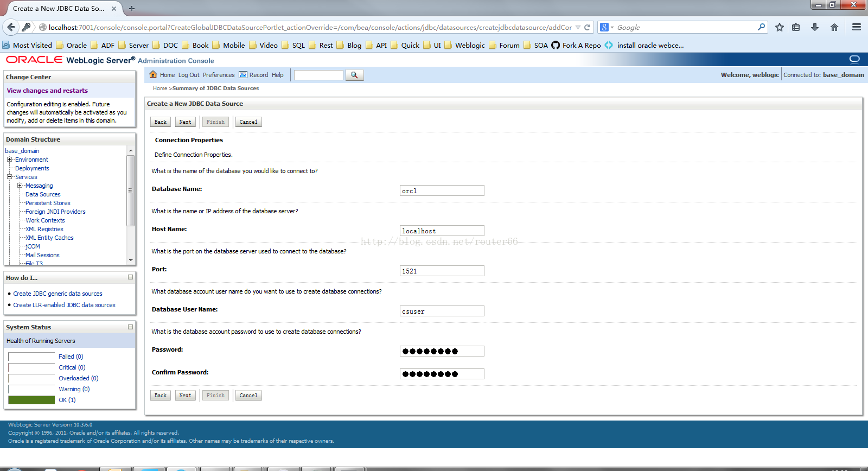Screen dimensions: 868x471
Task: Open the Fork A Repo GitHub bookmark
Action: (576, 45)
